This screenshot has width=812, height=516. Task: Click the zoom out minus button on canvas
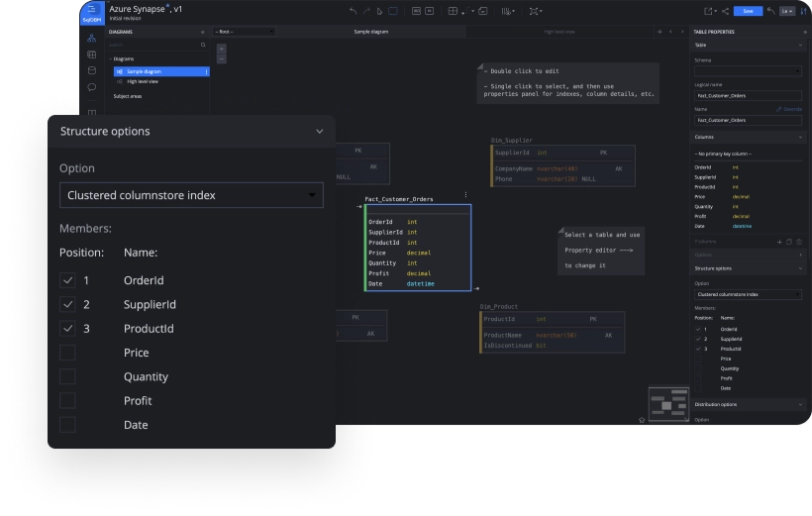click(x=221, y=59)
